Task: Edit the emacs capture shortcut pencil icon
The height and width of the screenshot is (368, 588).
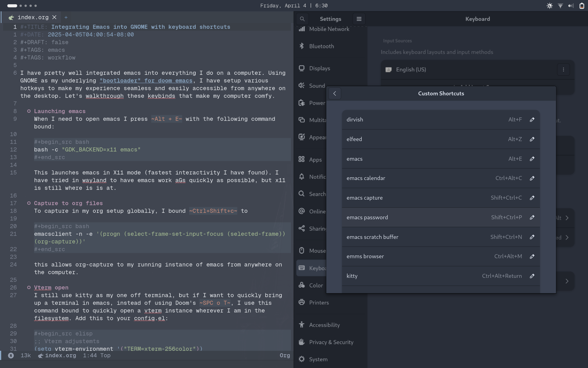Action: click(x=532, y=198)
